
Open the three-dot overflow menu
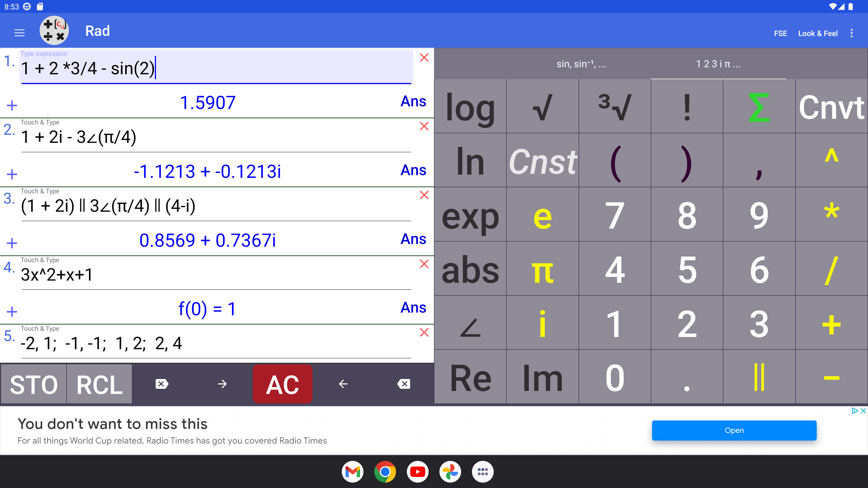coord(851,33)
